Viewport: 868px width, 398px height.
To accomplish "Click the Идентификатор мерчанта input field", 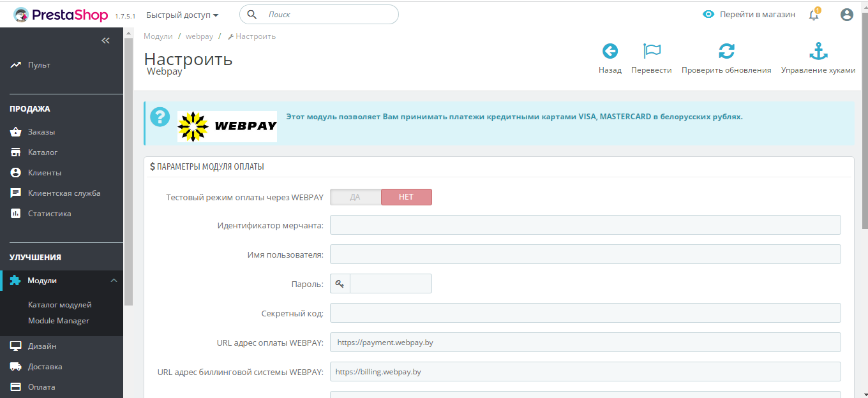I will 585,225.
